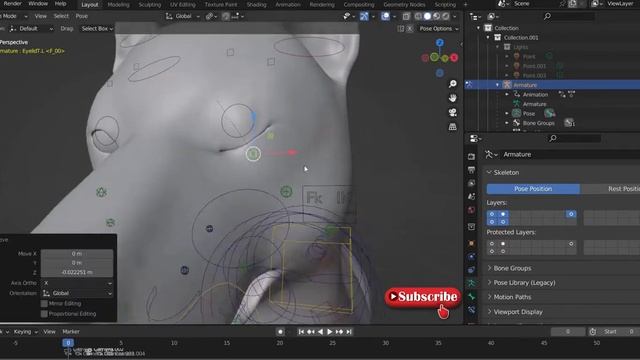Switch to the Layout workspace tab
The image size is (640, 360).
point(89,4)
